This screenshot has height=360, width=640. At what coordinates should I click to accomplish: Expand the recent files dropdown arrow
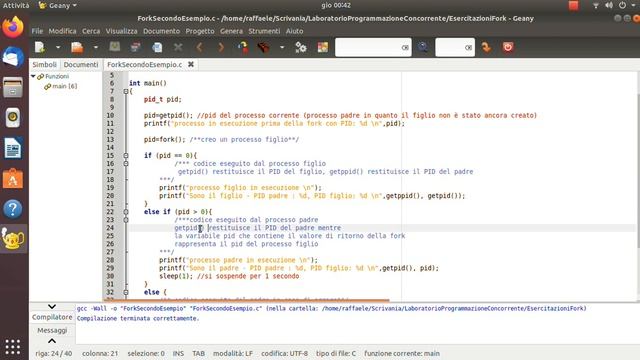pyautogui.click(x=96, y=47)
